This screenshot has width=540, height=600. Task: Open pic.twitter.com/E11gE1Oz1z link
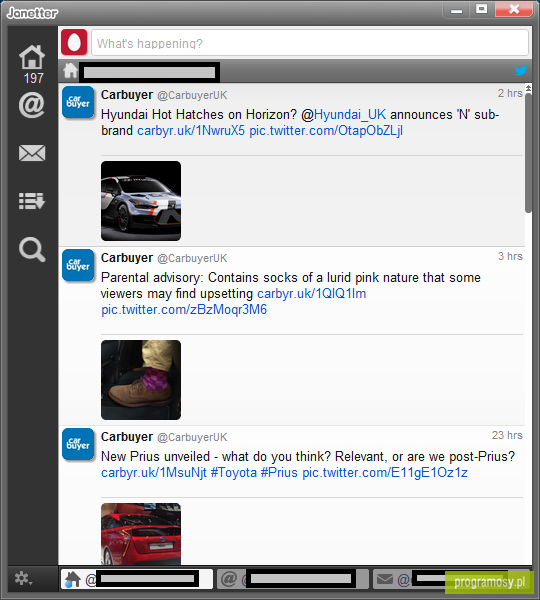click(x=385, y=473)
